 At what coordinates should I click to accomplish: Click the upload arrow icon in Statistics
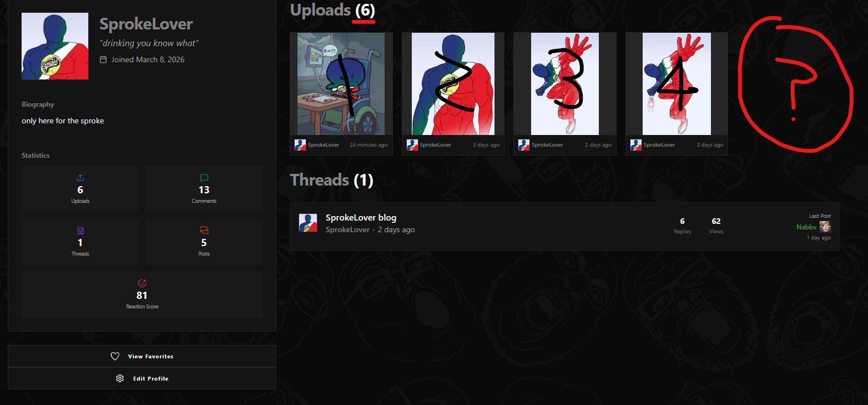[80, 178]
